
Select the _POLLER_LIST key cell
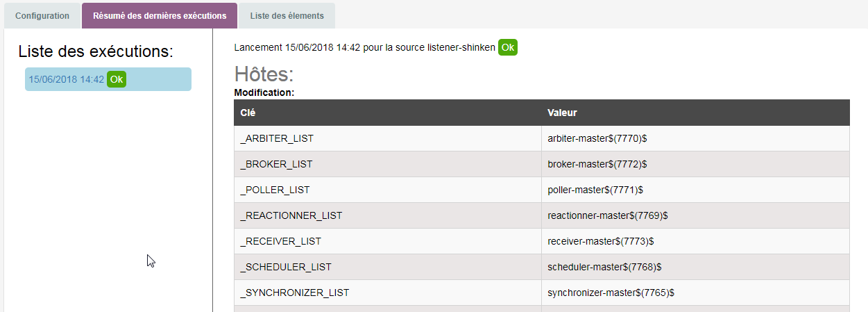coord(275,190)
